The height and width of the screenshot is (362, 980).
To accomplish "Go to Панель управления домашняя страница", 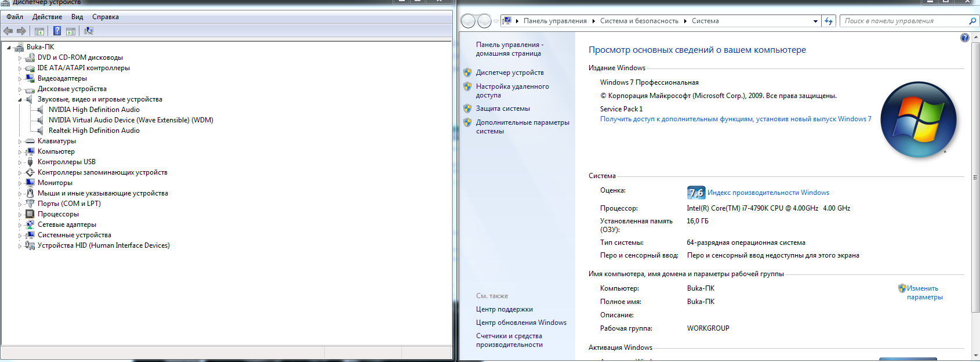I will (510, 49).
